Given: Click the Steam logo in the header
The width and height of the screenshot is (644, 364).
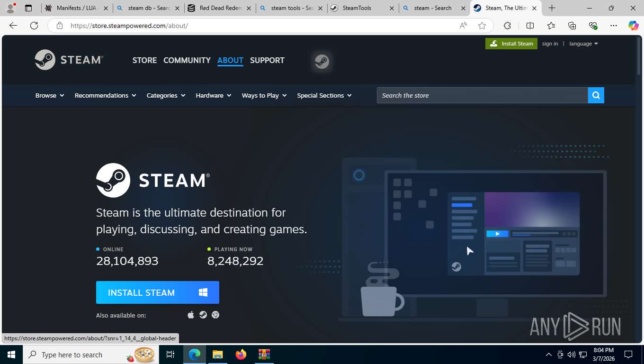Looking at the screenshot, I should click(x=69, y=60).
